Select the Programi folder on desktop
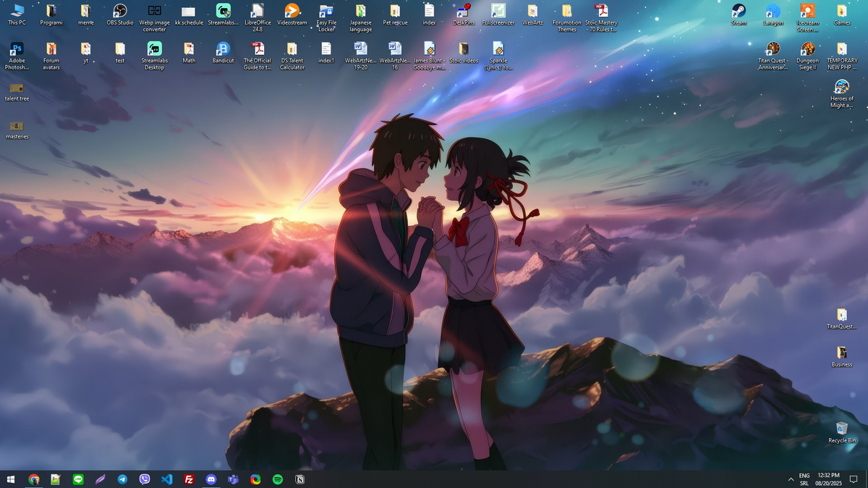The width and height of the screenshot is (868, 488). coord(51,14)
